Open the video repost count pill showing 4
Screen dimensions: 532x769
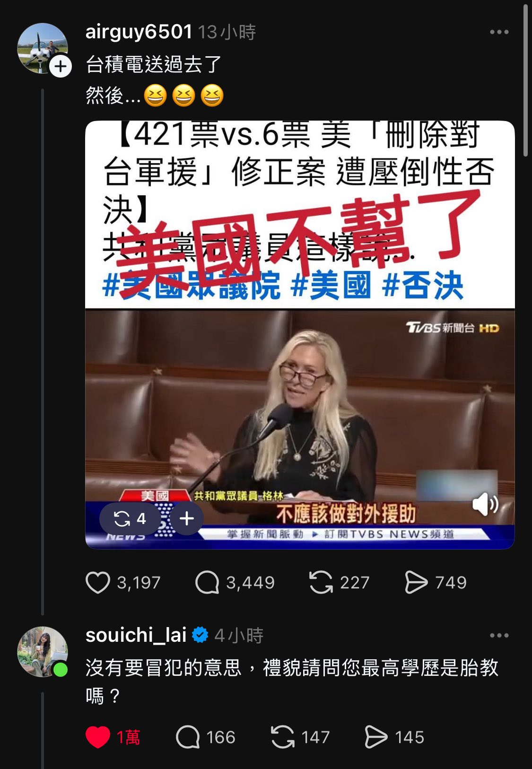point(130,519)
